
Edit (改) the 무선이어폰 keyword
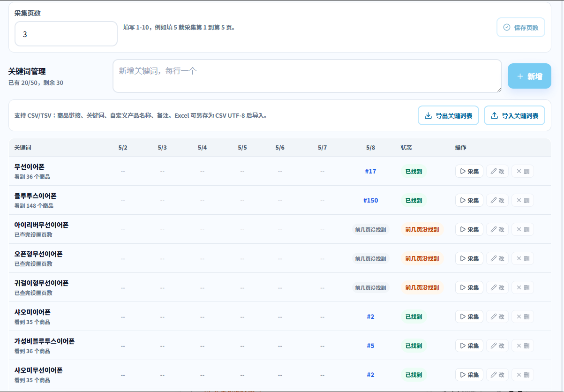tap(497, 171)
